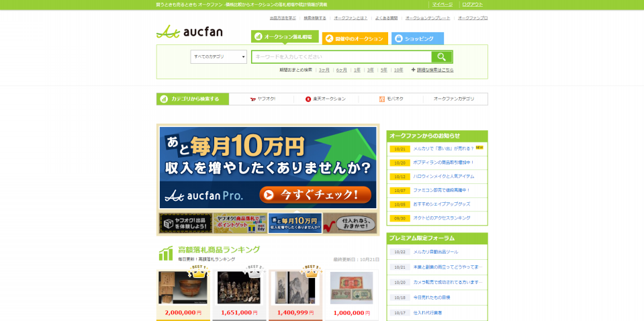
Task: Select the 楽天オークション category tab
Action: 326,99
